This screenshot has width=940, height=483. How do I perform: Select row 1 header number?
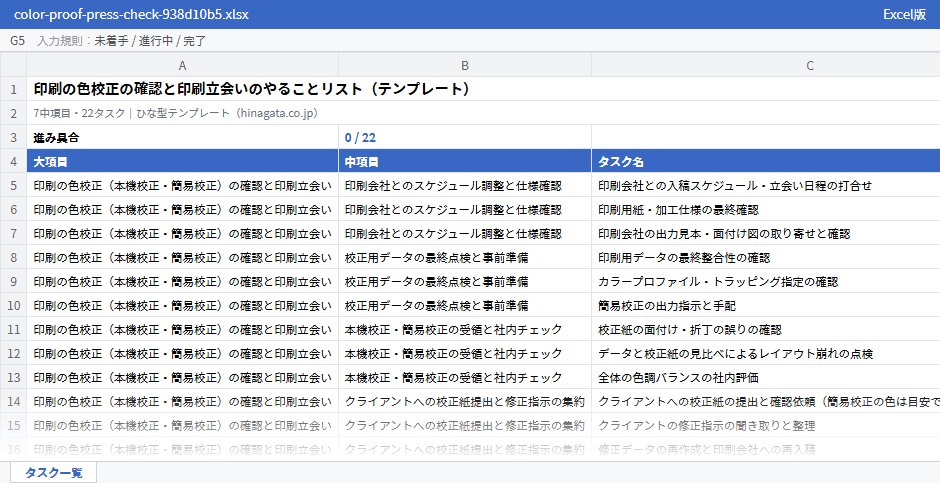pos(13,89)
